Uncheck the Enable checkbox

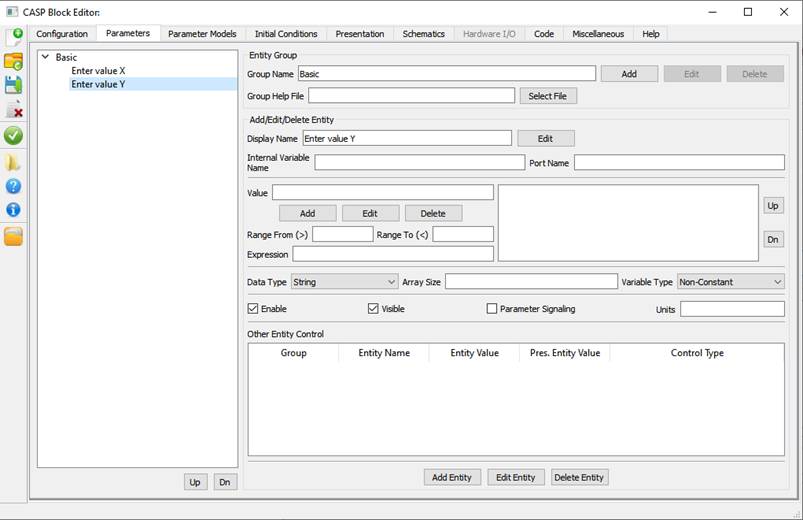click(x=253, y=309)
